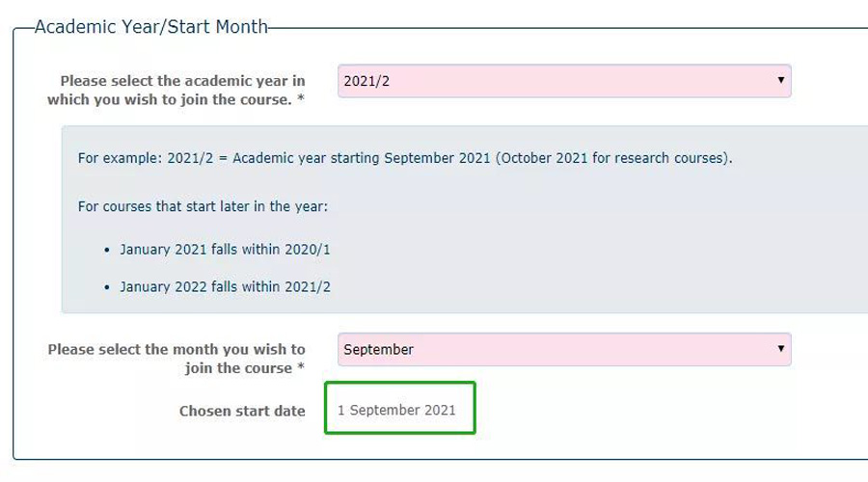Click the required asterisk after the academic year label
The height and width of the screenshot is (482, 868).
[x=301, y=98]
